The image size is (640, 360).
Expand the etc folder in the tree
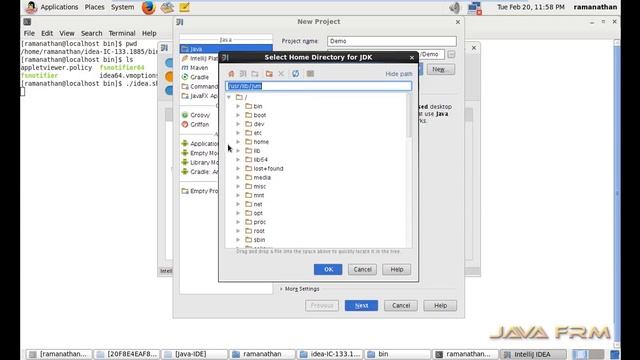click(238, 133)
